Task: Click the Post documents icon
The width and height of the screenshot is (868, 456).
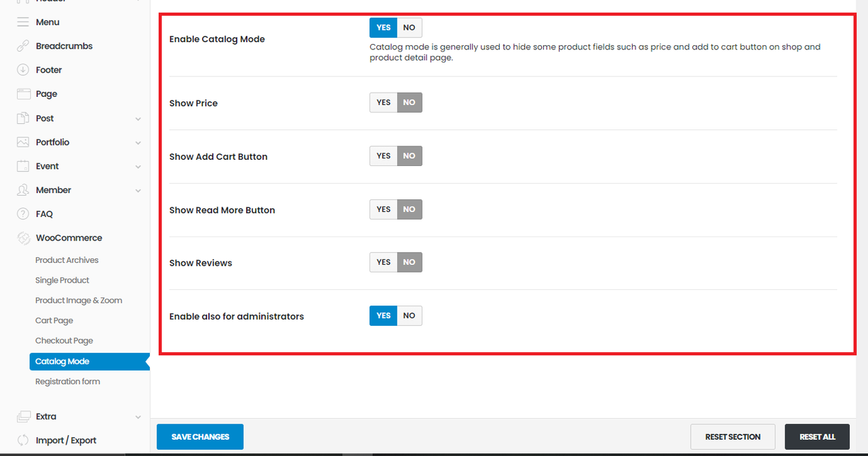Action: [23, 118]
